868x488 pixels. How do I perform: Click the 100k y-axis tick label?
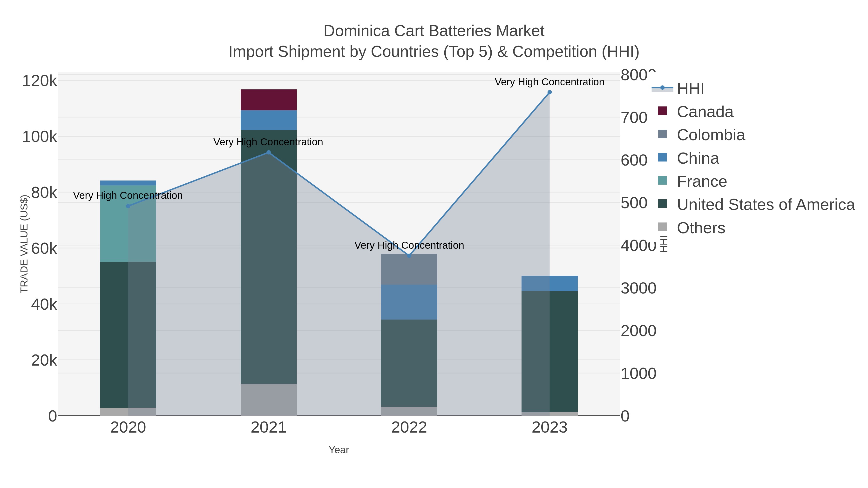click(x=40, y=137)
